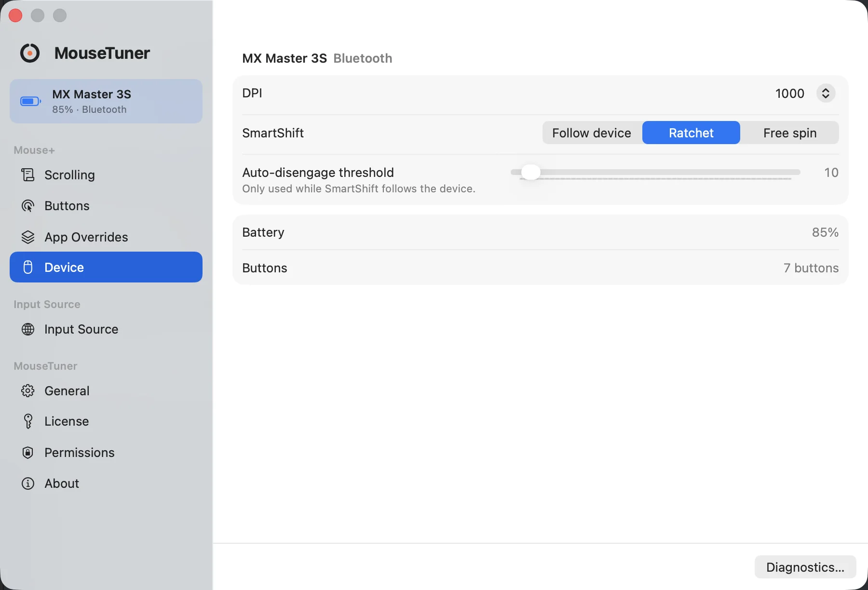
Task: Click the Buttons row label in Device panel
Action: click(265, 268)
